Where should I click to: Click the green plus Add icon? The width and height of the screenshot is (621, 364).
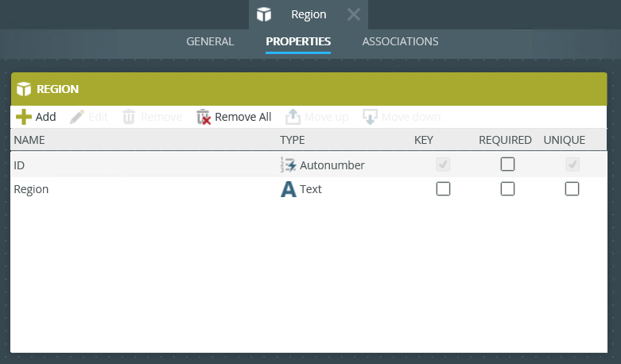coord(24,117)
